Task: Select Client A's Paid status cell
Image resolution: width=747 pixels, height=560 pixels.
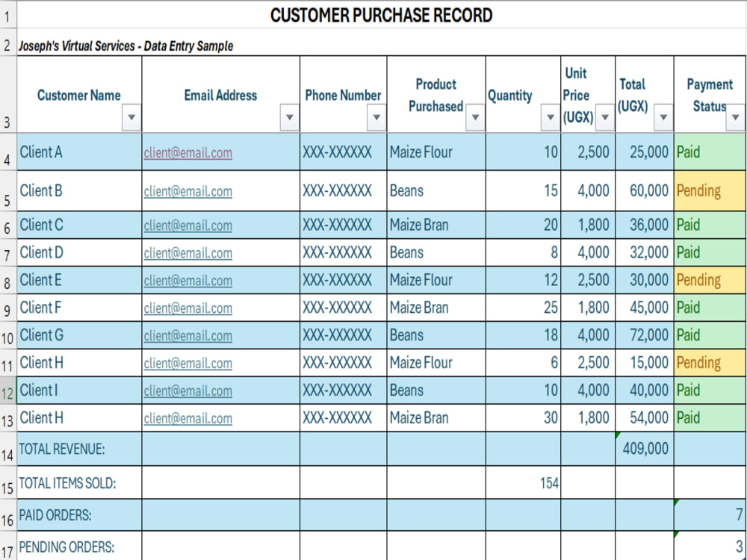Action: (x=710, y=152)
